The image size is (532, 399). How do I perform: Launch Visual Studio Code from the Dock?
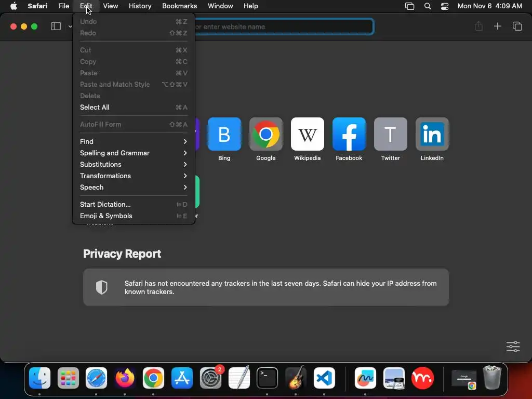tap(324, 378)
